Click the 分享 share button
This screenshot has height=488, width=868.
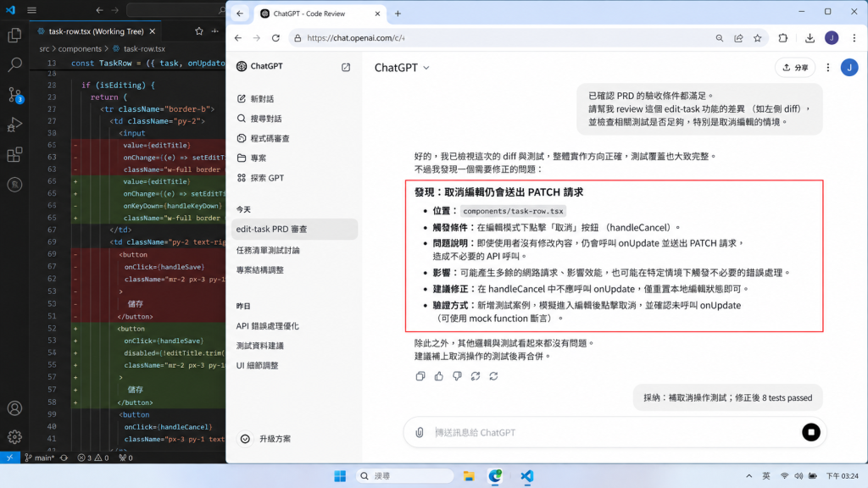[795, 68]
